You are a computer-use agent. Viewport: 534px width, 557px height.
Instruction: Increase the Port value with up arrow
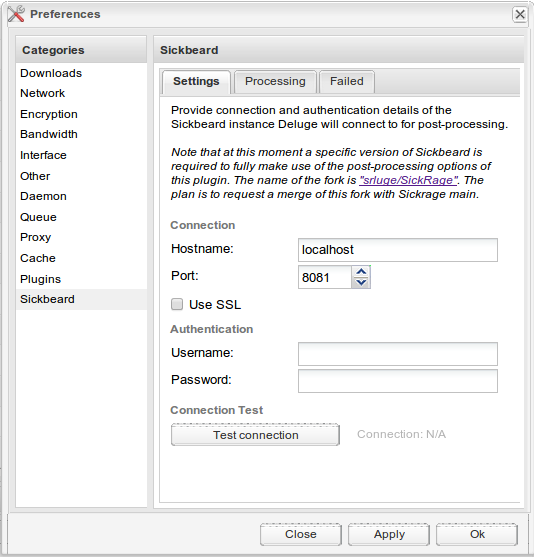coord(361,272)
